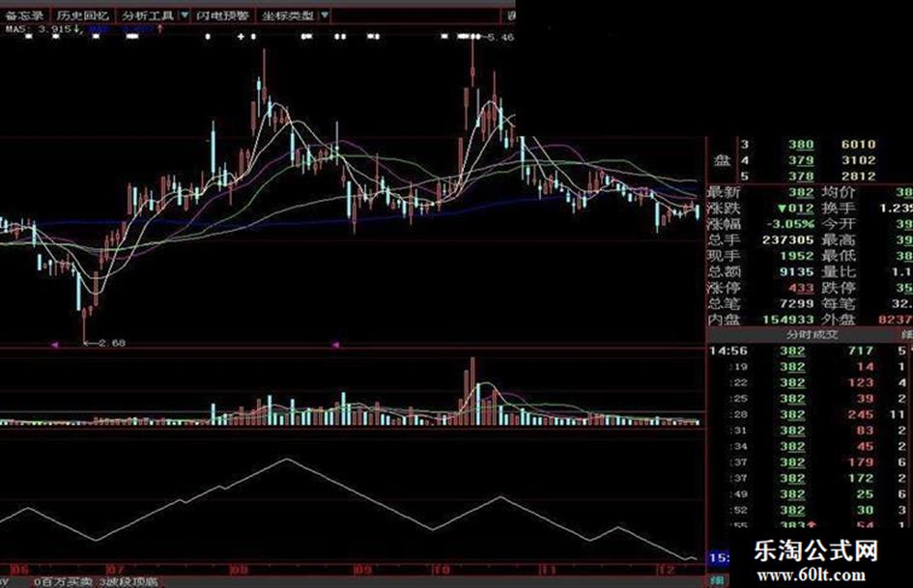Viewport: 913px width, 588px height.
Task: Click the blue 15: time box icon
Action: 719,558
